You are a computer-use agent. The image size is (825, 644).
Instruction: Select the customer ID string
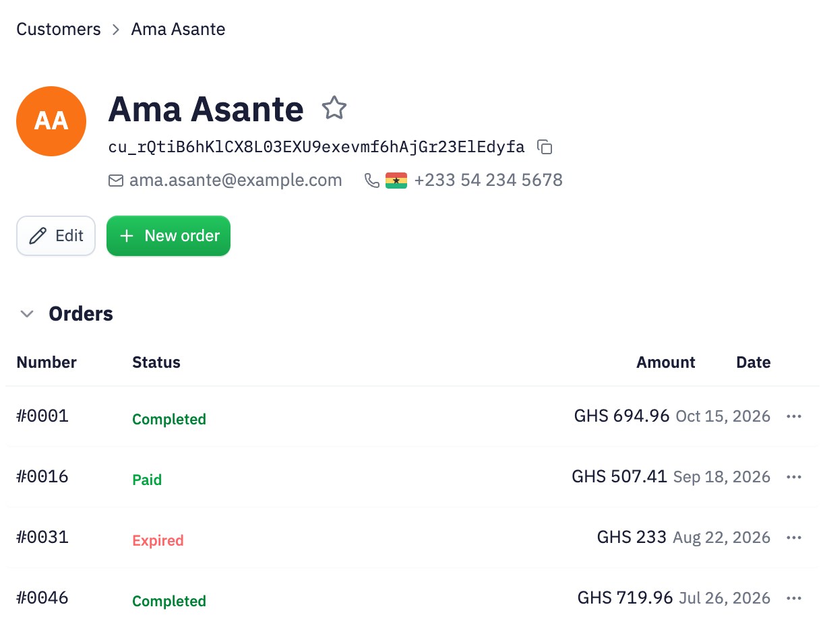[x=316, y=147]
